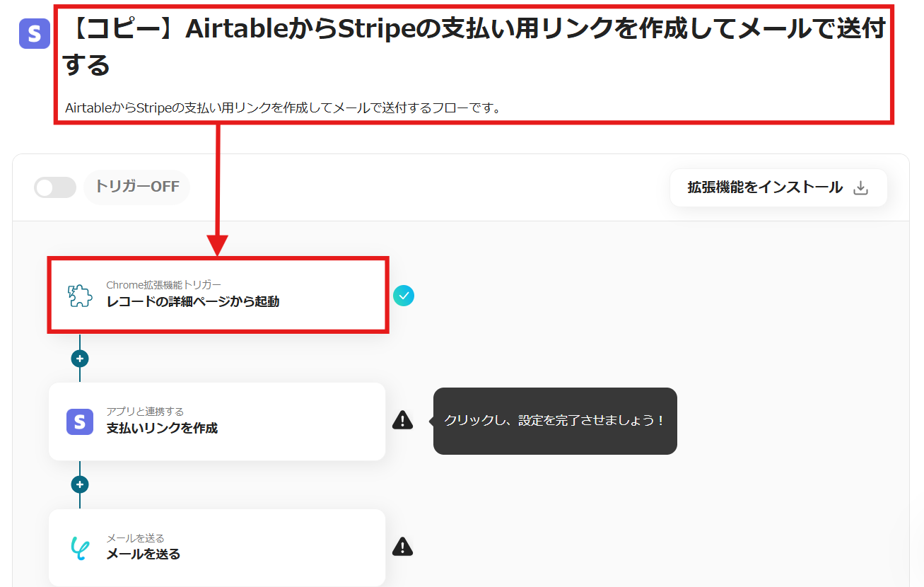Click the tooltip クリックし、設定を完了させましょう！
Image resolution: width=924 pixels, height=587 pixels.
(x=555, y=421)
